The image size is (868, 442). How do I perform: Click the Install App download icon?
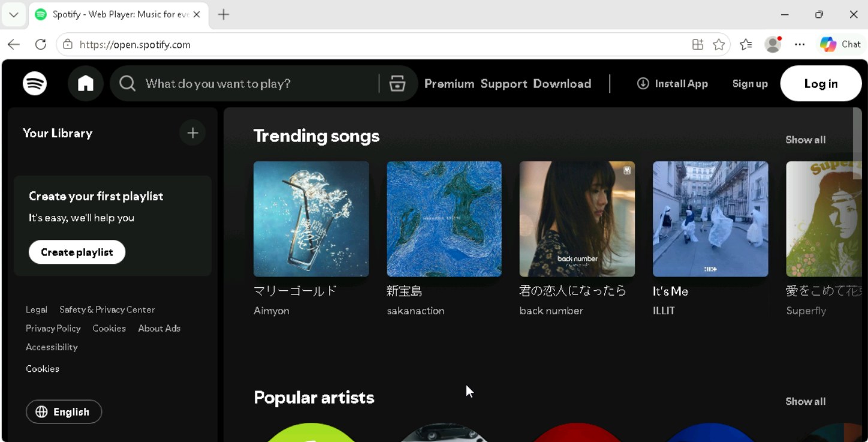tap(643, 83)
